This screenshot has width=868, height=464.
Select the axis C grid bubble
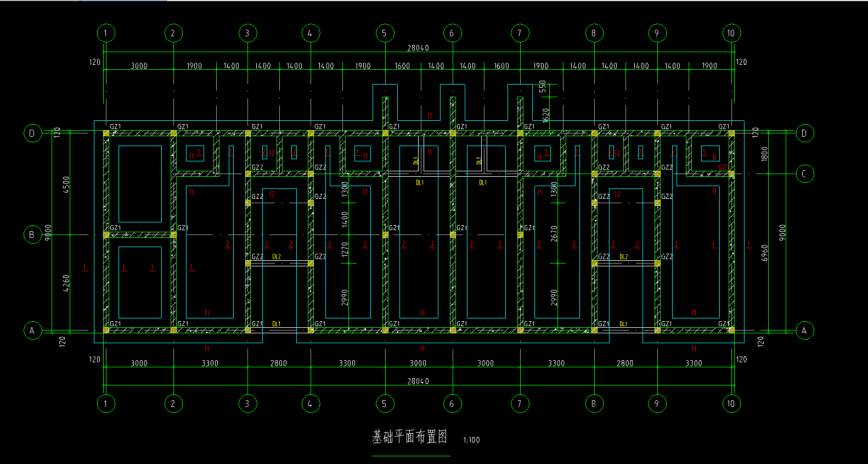point(804,174)
